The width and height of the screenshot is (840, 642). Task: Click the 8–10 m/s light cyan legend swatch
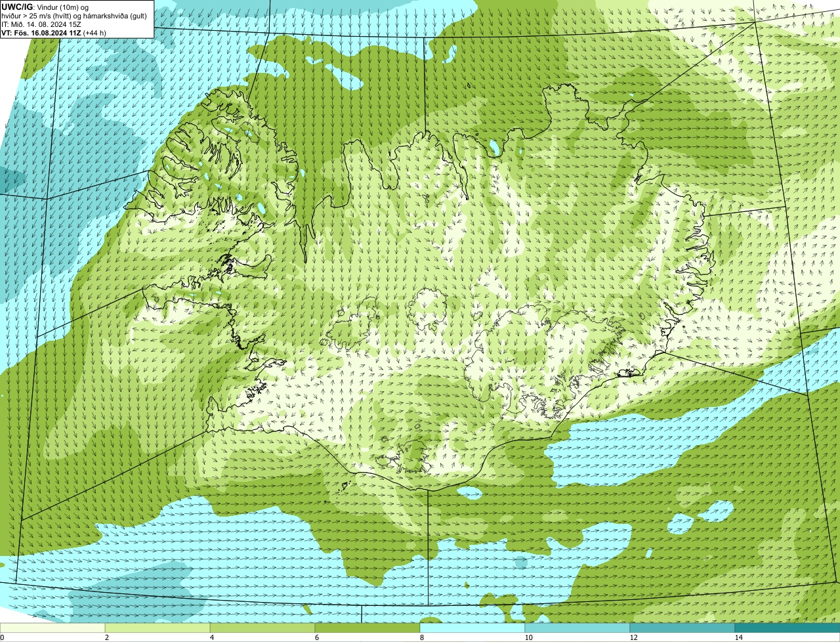pyautogui.click(x=472, y=628)
